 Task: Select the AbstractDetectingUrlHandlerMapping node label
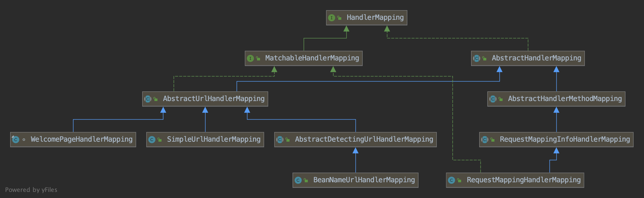pos(364,139)
